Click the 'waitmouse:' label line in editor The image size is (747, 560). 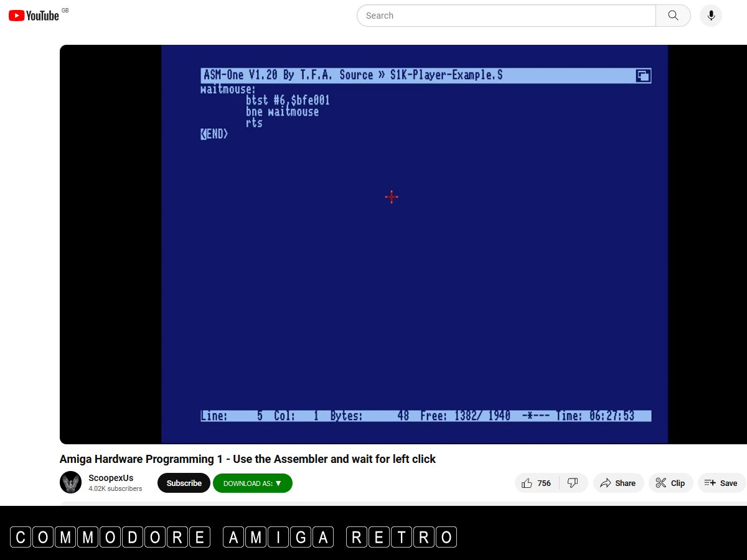coord(228,89)
